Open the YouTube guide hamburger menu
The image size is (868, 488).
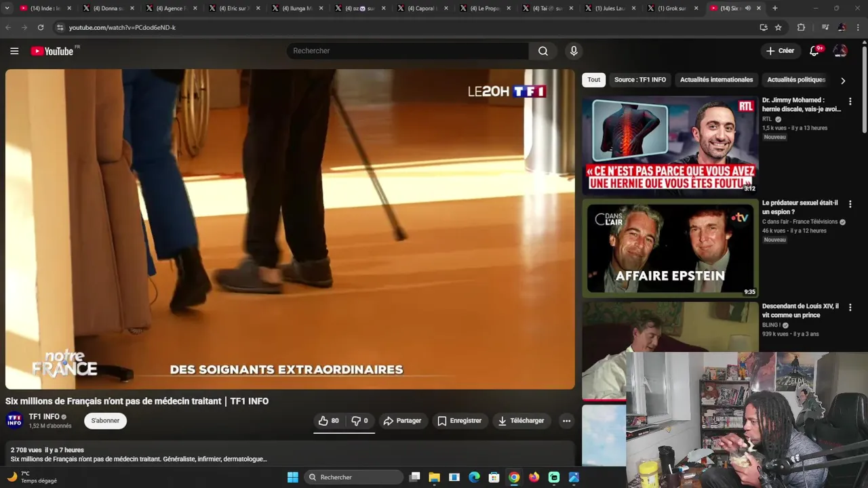(x=14, y=51)
